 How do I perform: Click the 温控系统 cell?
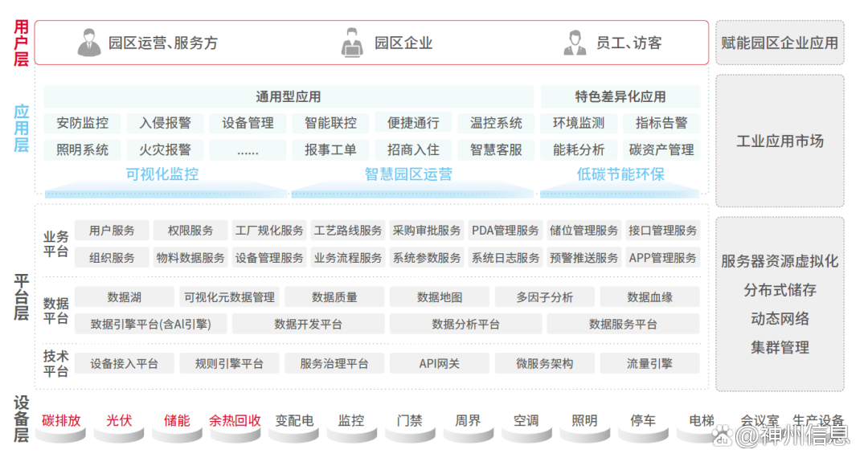coord(496,123)
